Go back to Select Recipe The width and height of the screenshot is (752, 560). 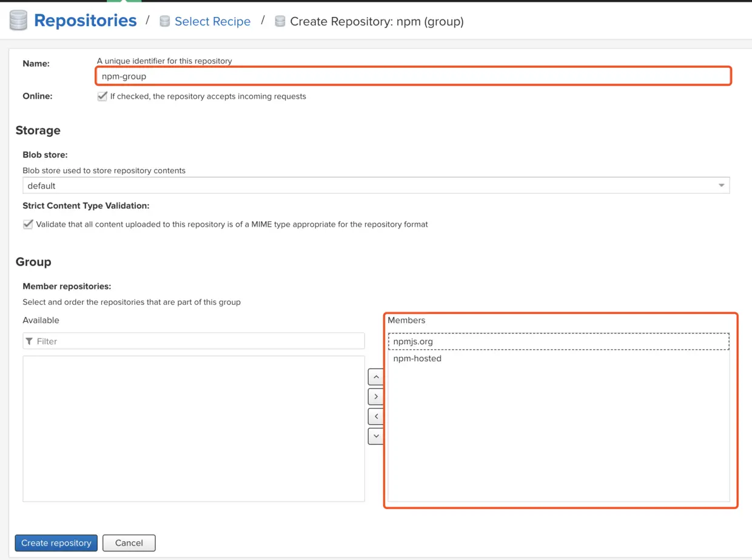pyautogui.click(x=212, y=21)
